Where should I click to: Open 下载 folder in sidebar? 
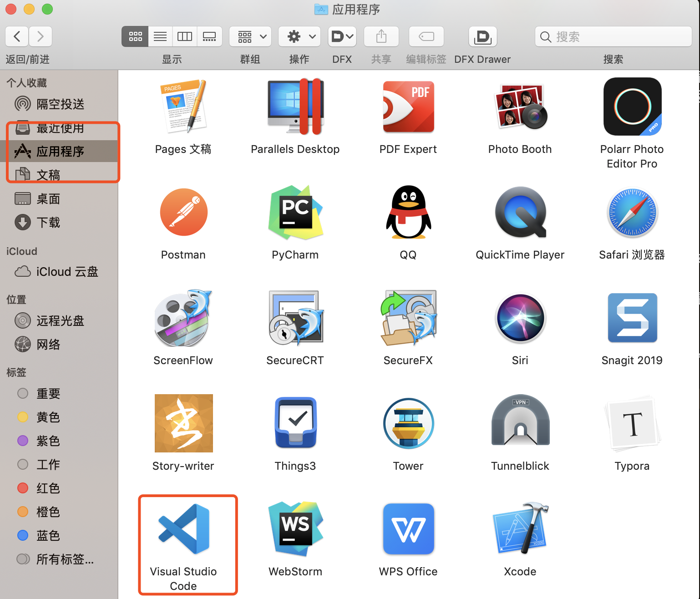pyautogui.click(x=59, y=222)
